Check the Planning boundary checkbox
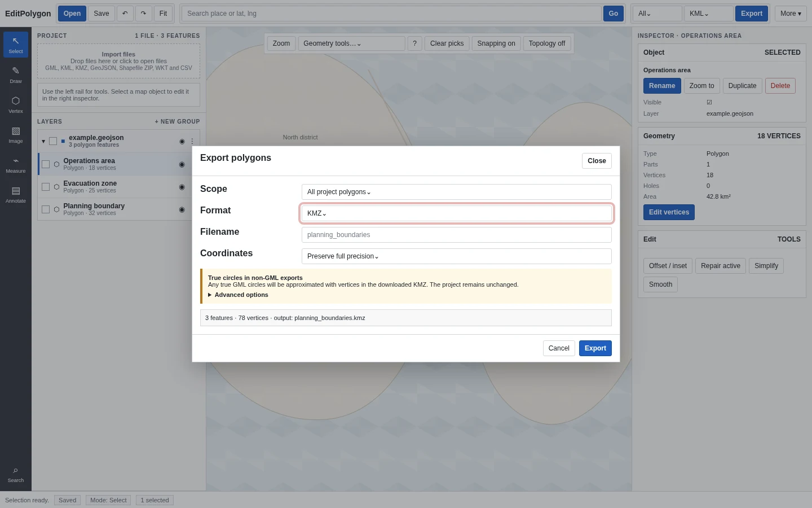The image size is (812, 508). tap(46, 209)
